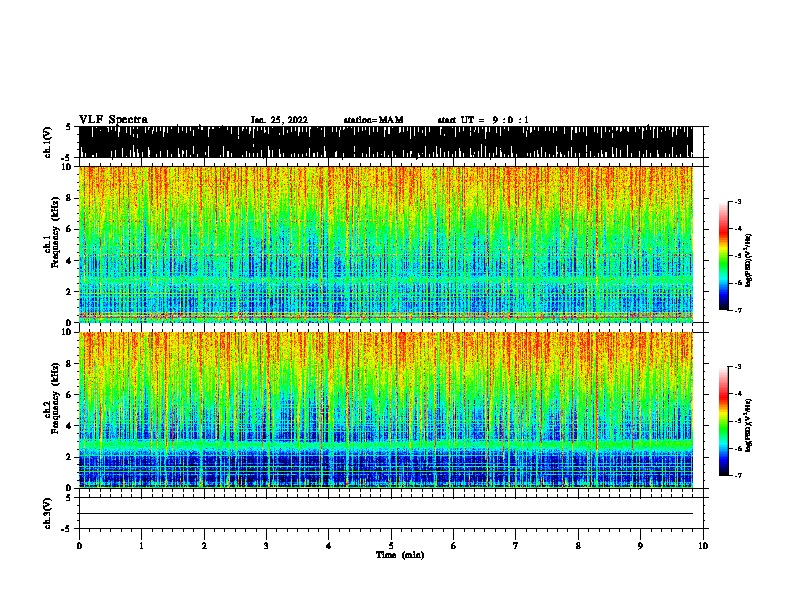Screen dimensions: 792x612
Task: Click the "10" tick at time axis end
Action: [703, 546]
